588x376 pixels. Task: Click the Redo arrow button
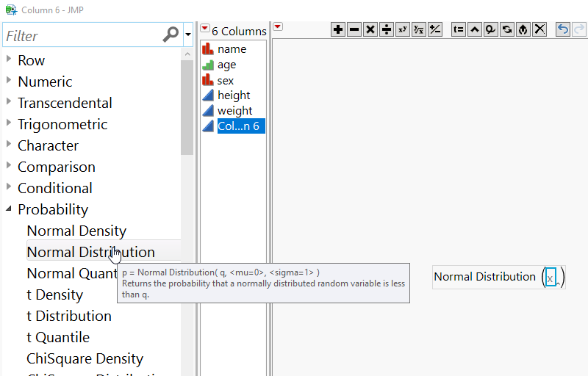(578, 29)
